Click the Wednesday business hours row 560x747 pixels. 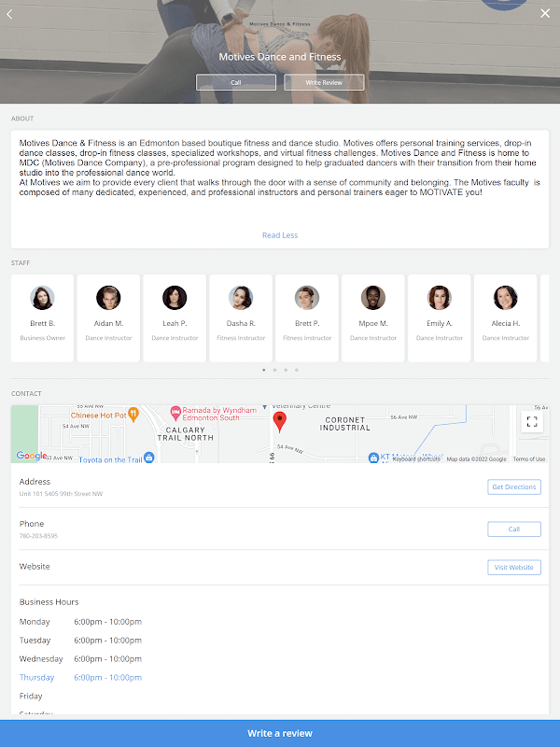[x=80, y=659]
